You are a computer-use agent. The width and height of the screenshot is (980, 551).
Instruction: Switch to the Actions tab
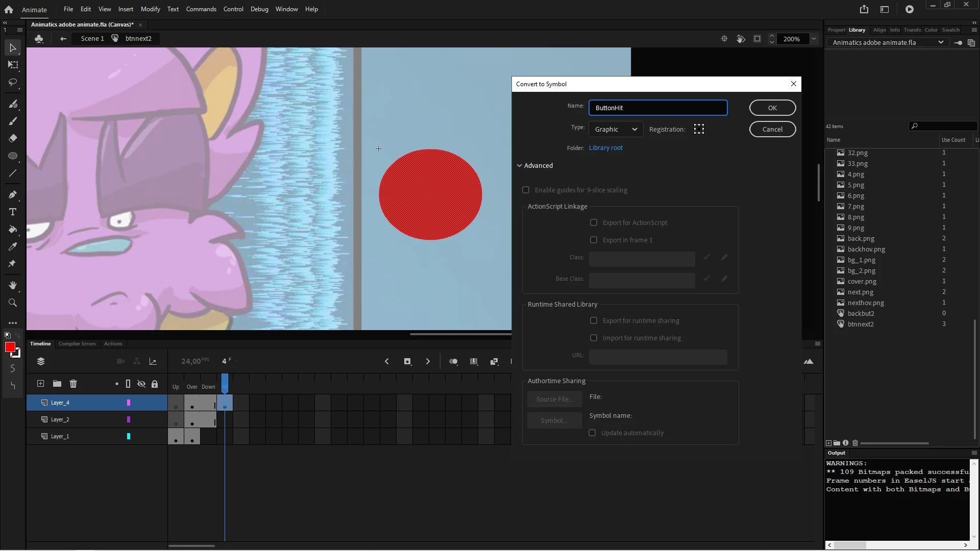(x=113, y=343)
